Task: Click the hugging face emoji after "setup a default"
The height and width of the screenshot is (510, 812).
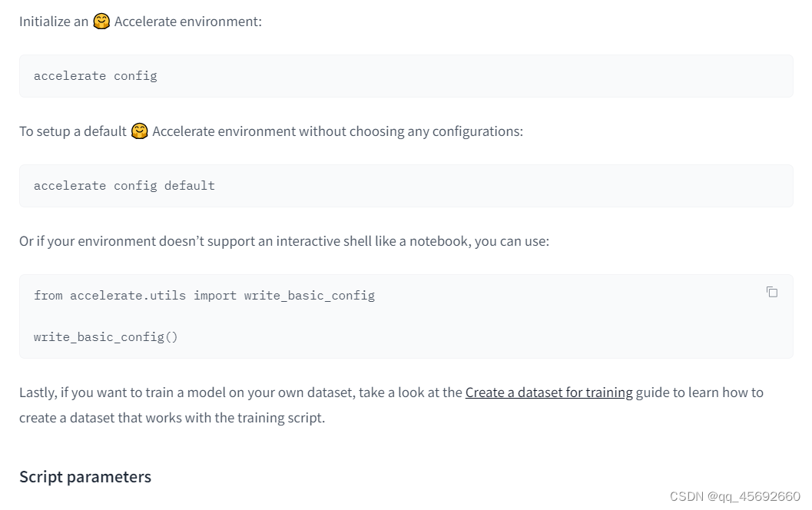Action: click(x=139, y=131)
